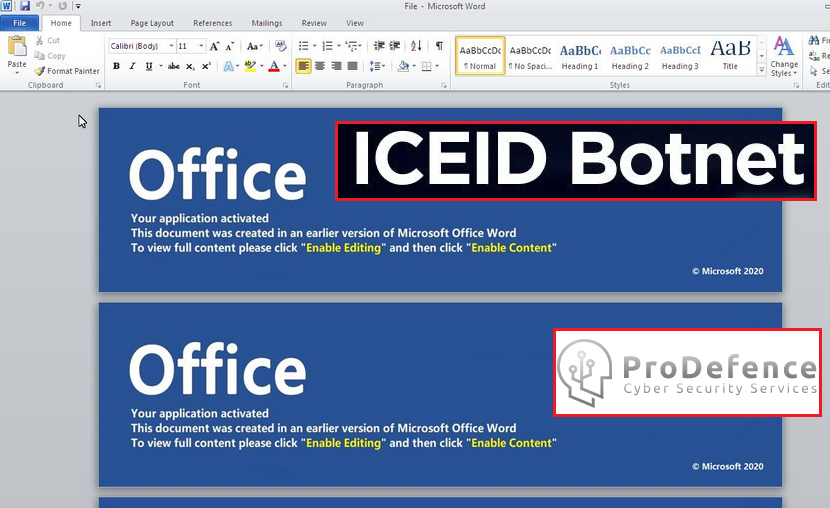Open the Change Case Aa menu
This screenshot has width=830, height=508.
255,46
